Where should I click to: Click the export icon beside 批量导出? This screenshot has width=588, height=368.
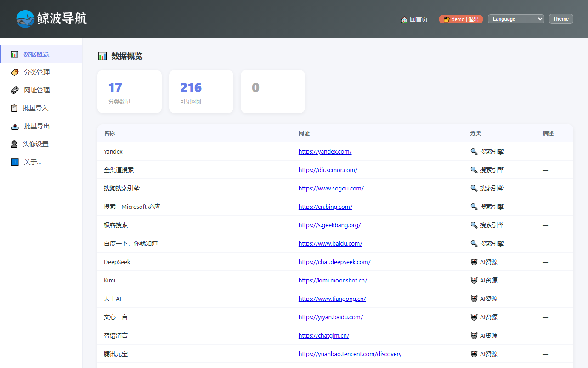point(15,126)
